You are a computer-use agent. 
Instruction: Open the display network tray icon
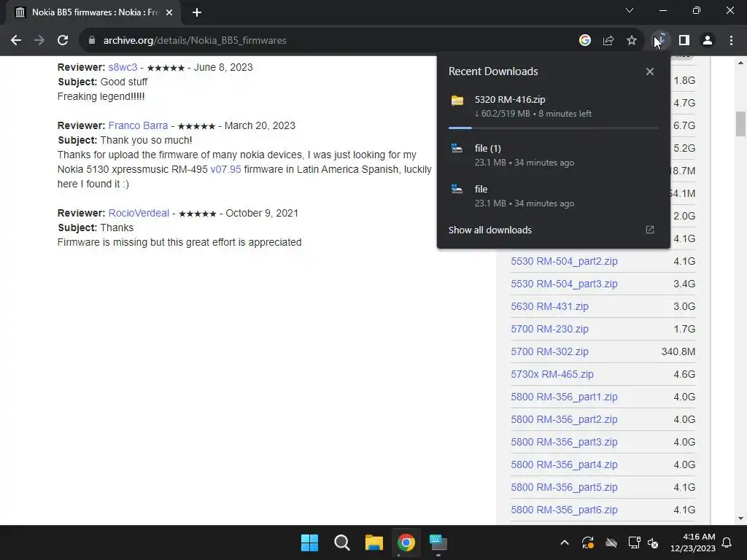634,542
